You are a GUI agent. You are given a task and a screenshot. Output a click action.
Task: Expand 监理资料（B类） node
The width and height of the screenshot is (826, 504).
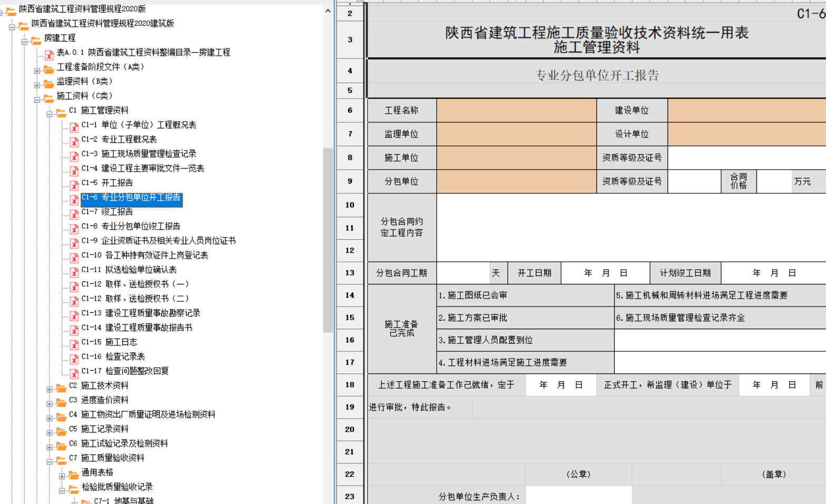[37, 85]
